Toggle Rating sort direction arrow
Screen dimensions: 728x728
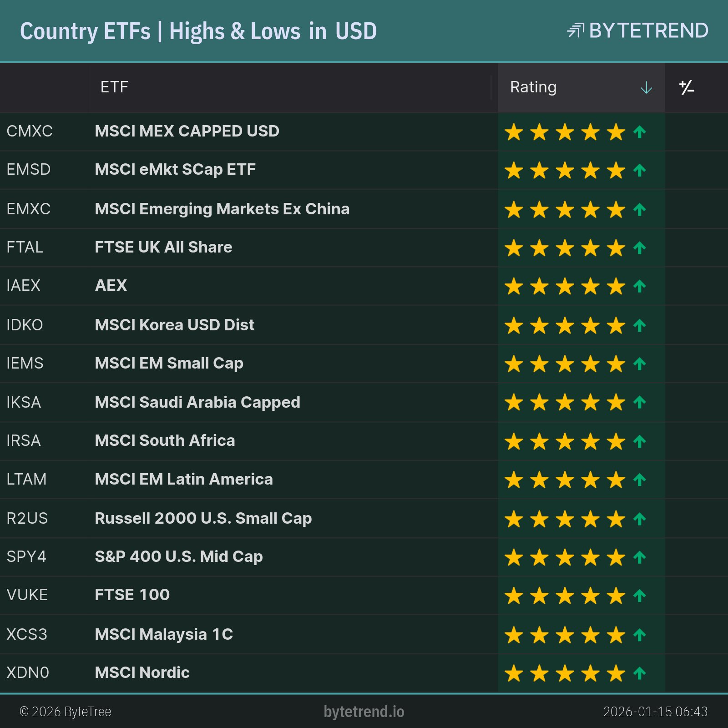point(646,88)
